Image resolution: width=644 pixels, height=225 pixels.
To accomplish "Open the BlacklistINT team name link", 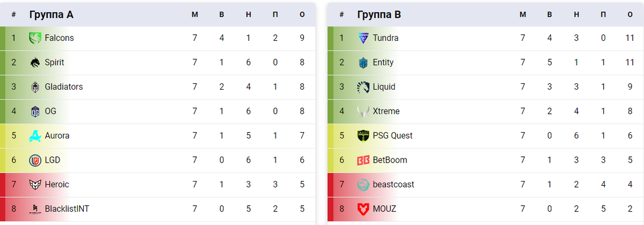I will point(67,209).
